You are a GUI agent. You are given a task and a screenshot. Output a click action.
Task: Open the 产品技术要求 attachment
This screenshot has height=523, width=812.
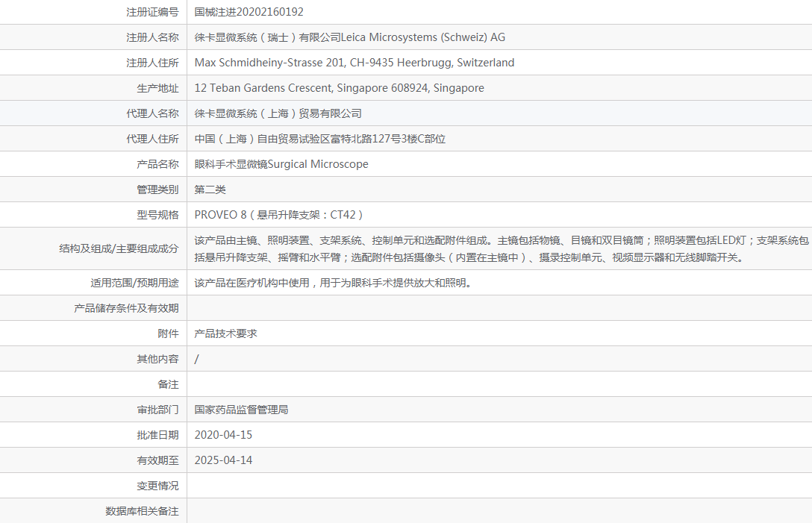coord(226,333)
